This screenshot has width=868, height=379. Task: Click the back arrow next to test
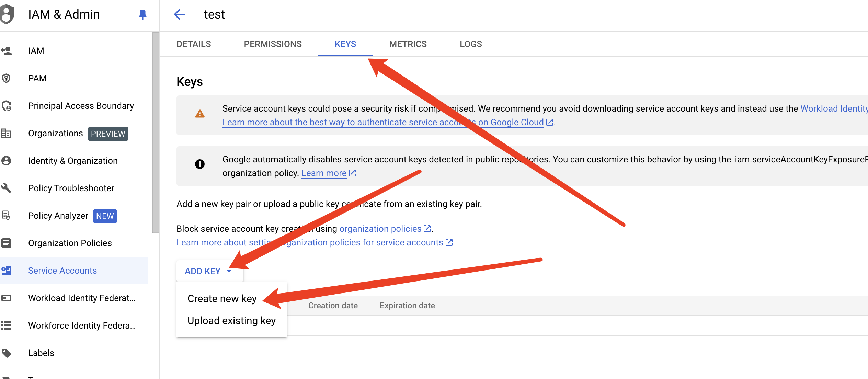coord(179,14)
